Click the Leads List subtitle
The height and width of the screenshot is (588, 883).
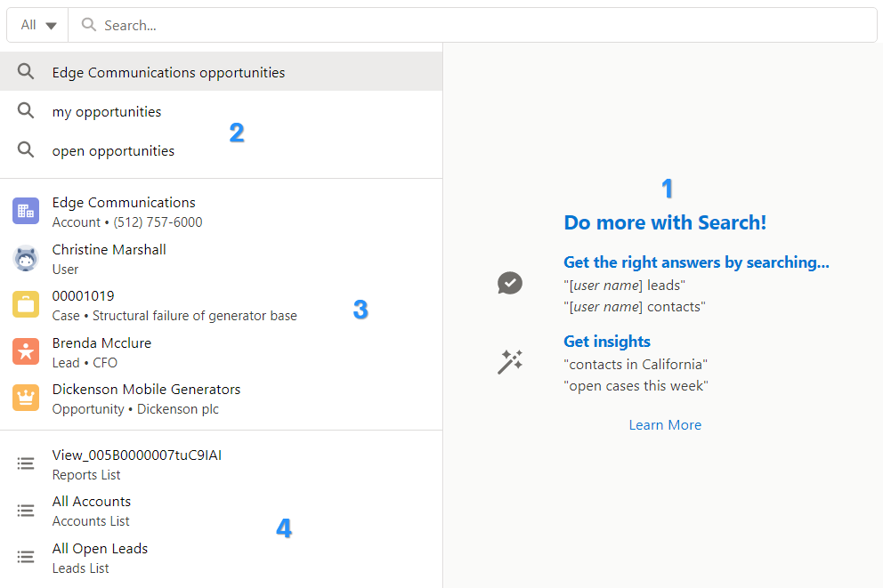(80, 568)
